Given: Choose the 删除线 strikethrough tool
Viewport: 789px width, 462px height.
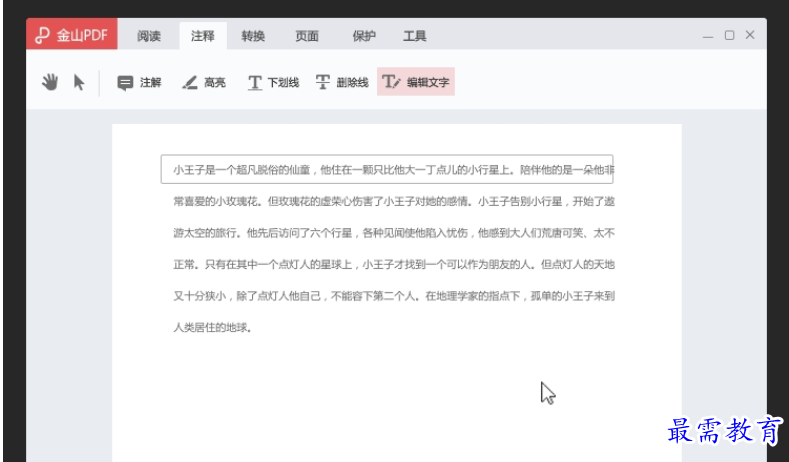Looking at the screenshot, I should click(x=342, y=83).
